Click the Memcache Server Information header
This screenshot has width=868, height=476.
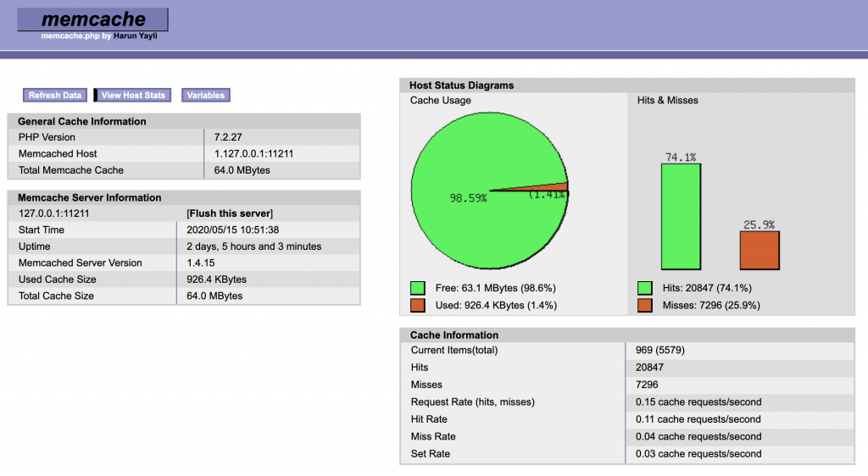coord(90,198)
